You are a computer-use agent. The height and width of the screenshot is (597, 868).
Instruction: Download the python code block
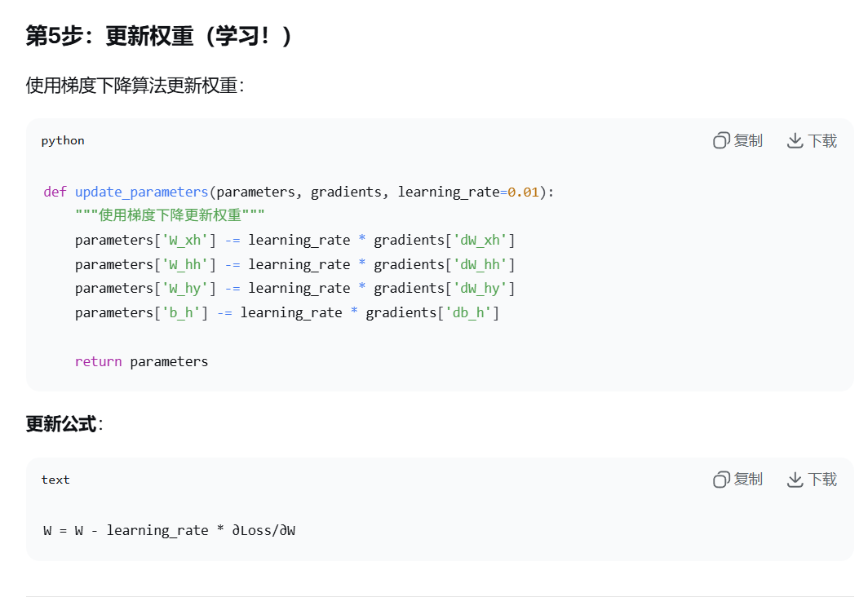click(x=812, y=140)
